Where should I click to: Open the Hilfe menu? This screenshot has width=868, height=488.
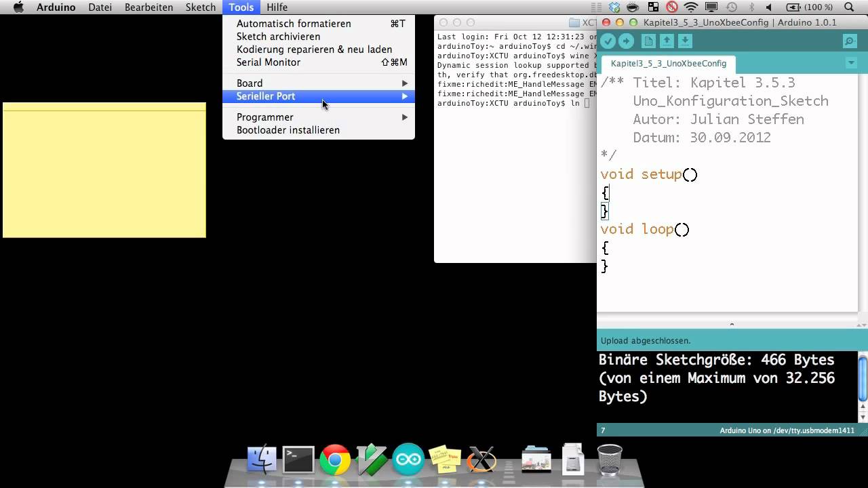tap(277, 7)
